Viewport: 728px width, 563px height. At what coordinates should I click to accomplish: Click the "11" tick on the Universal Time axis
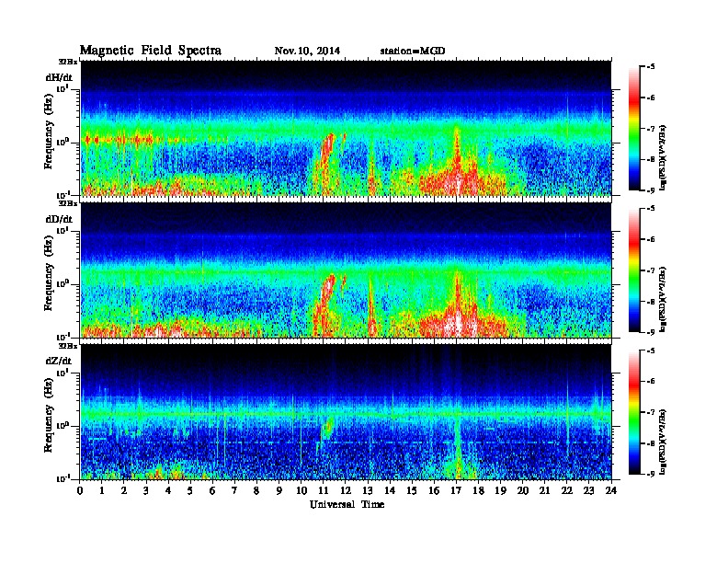pos(324,491)
